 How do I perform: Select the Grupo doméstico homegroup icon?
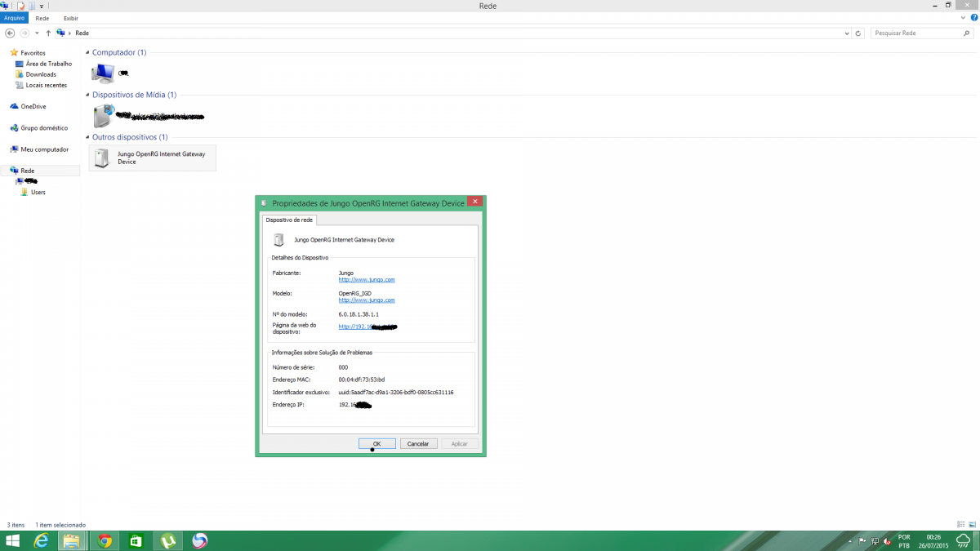pyautogui.click(x=14, y=128)
